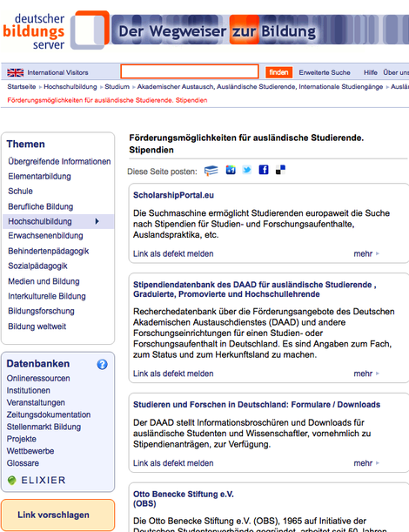Open Zeitungsdokumentation database
This screenshot has width=409, height=532.
click(x=49, y=414)
